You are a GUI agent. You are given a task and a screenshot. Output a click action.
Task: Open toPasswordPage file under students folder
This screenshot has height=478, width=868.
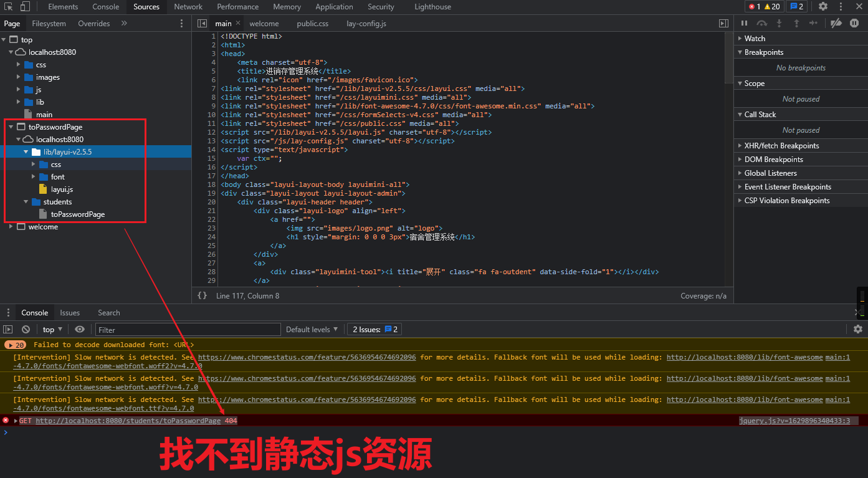77,214
